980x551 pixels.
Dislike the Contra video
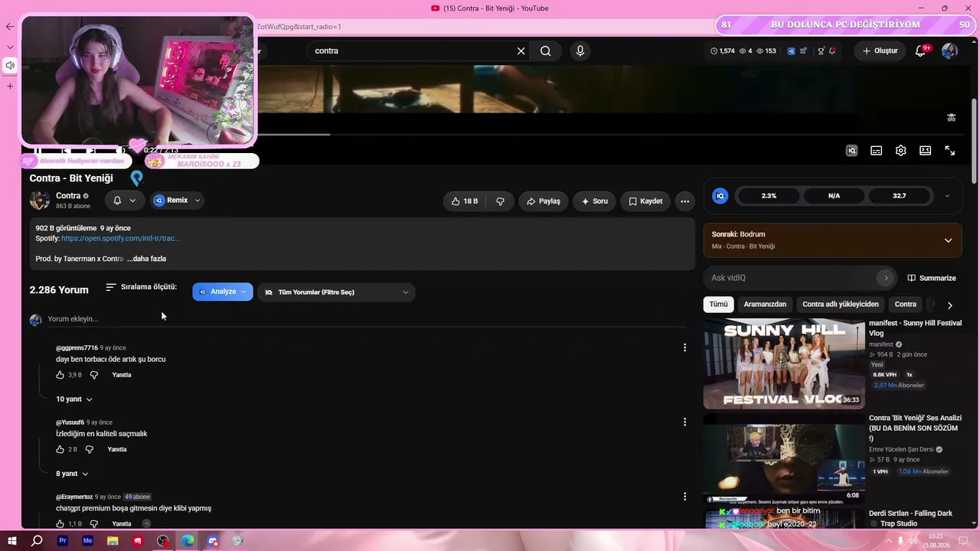pyautogui.click(x=500, y=201)
